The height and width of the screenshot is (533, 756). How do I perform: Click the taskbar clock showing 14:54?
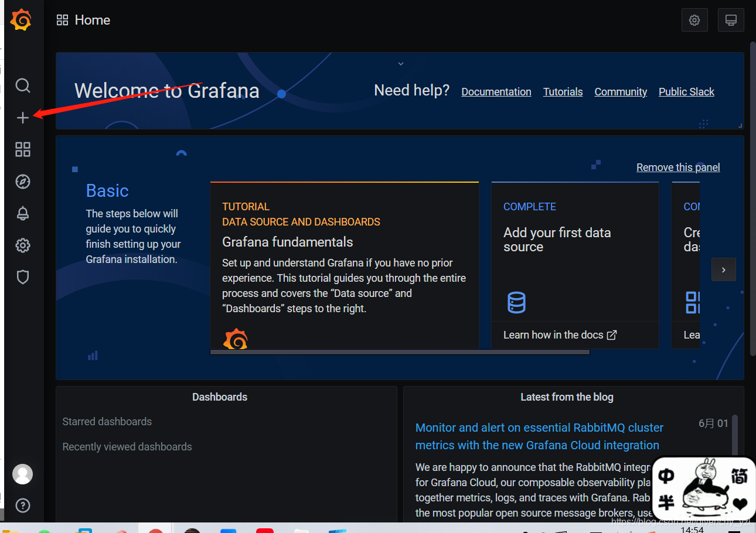coord(692,529)
